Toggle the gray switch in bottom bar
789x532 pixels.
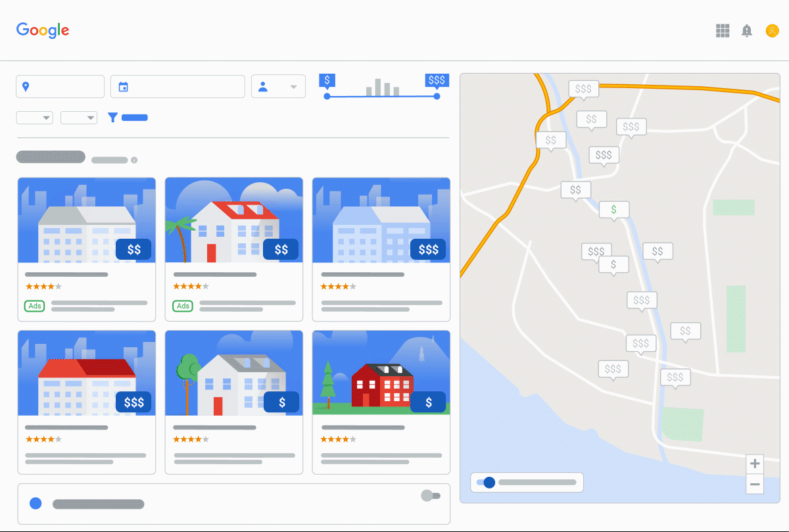coord(431,495)
